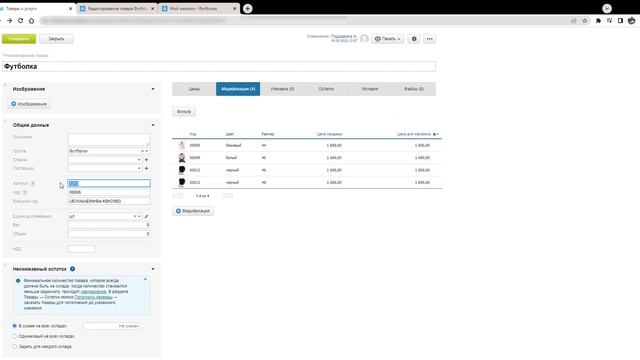Image resolution: width=640 pixels, height=360 pixels.
Task: Click the Бежевый color cell
Action: pyautogui.click(x=233, y=145)
